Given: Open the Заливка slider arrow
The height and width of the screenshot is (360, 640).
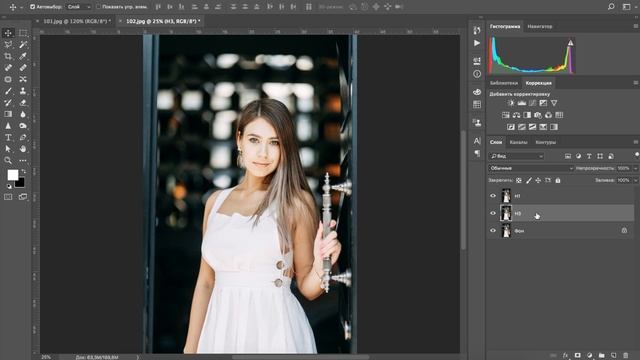Looking at the screenshot, I should [x=636, y=180].
